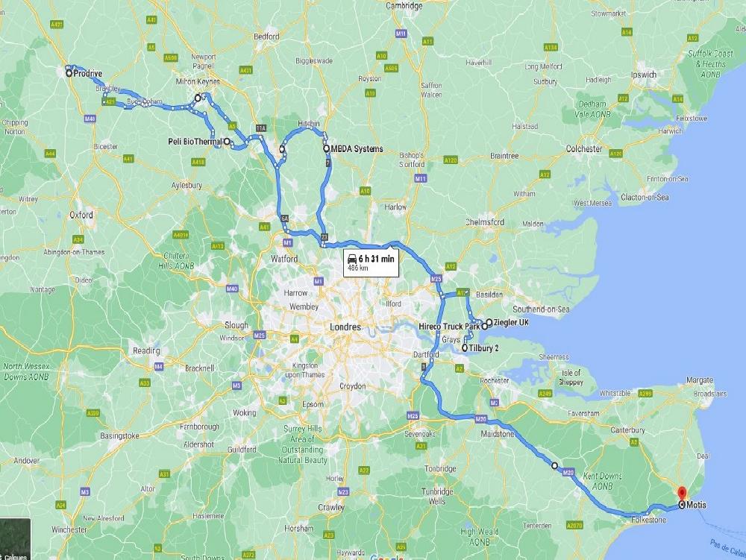The width and height of the screenshot is (746, 560).
Task: Click the Cambridge city label
Action: pyautogui.click(x=404, y=6)
